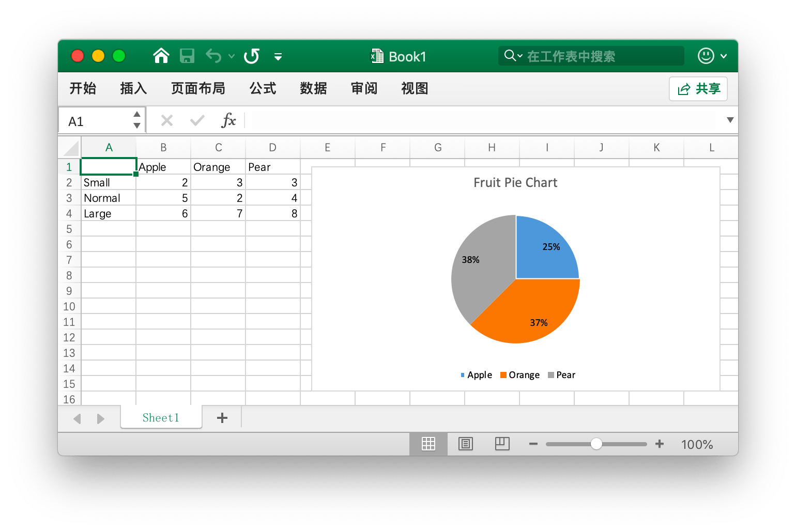The width and height of the screenshot is (796, 532).
Task: Open the 公式 ribbon tab
Action: pos(263,89)
